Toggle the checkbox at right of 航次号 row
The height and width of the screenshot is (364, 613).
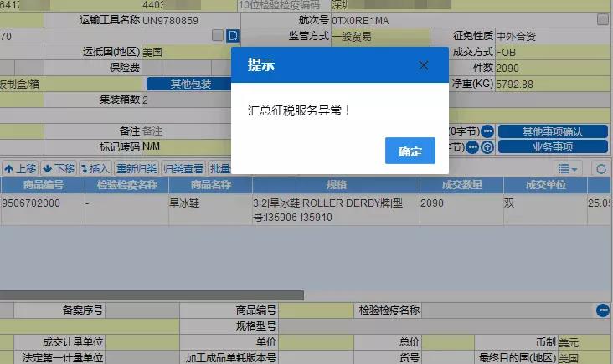(602, 19)
